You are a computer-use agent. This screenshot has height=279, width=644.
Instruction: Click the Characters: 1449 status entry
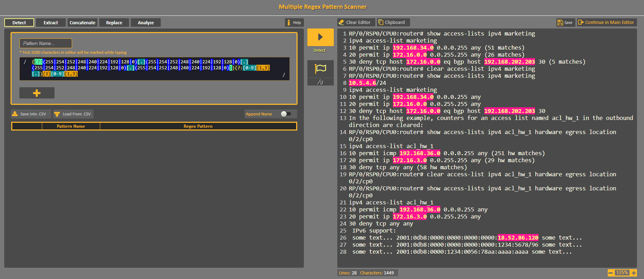377,273
